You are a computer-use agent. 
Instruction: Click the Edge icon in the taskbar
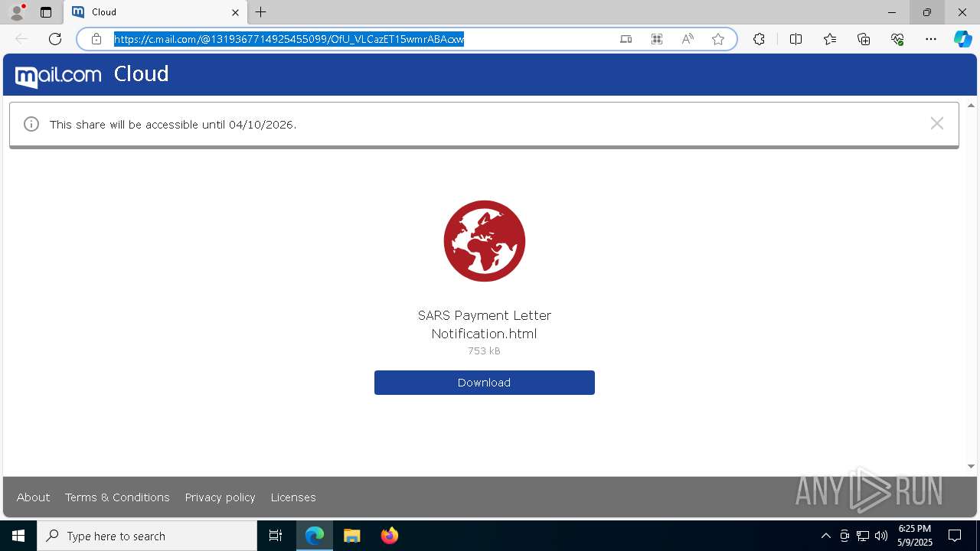click(315, 536)
